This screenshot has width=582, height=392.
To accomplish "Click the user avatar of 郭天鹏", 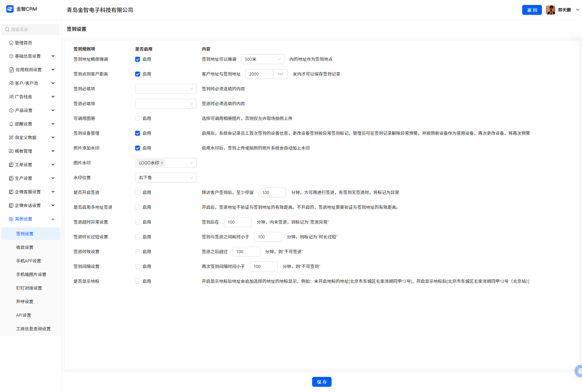I will pyautogui.click(x=550, y=10).
